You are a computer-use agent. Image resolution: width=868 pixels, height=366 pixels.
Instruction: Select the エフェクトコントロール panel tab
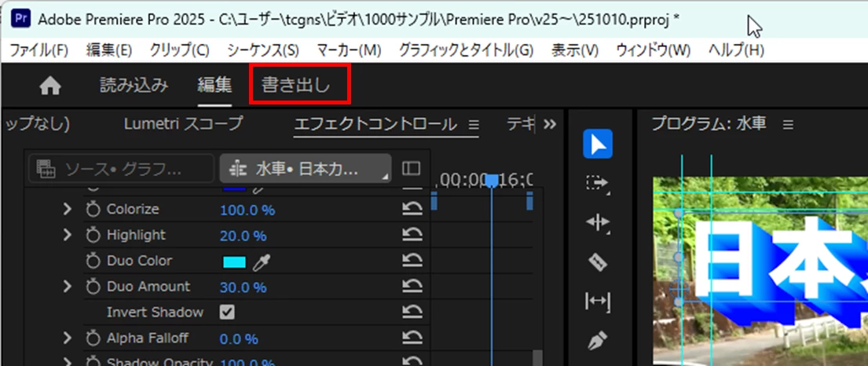[376, 124]
